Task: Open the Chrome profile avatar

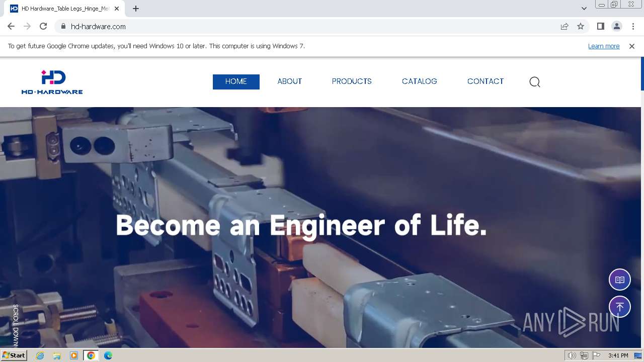Action: 616,27
